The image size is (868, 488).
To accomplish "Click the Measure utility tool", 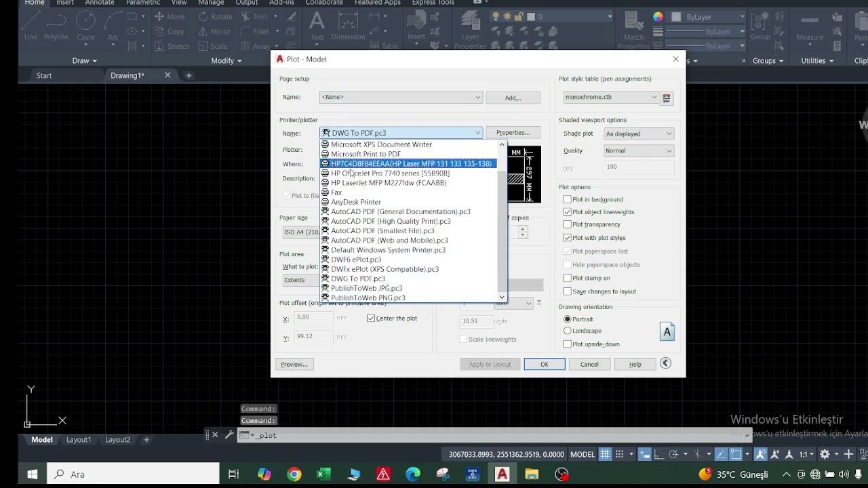I will pos(810,26).
